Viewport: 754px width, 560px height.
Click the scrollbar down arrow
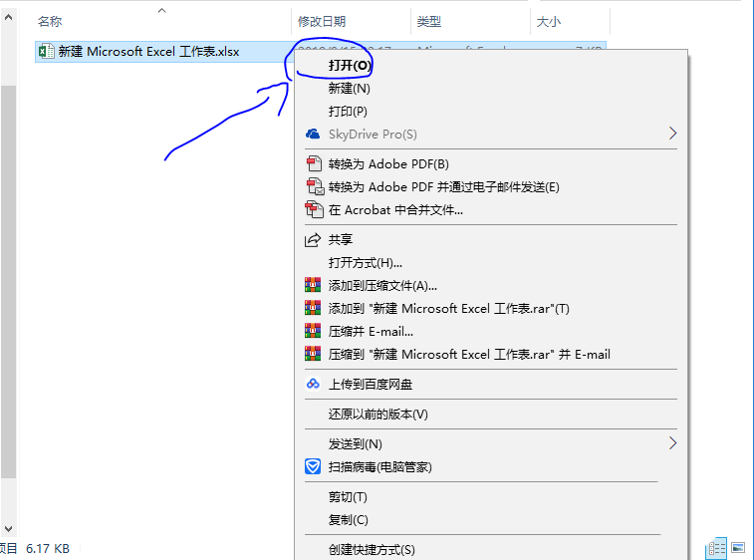click(8, 529)
